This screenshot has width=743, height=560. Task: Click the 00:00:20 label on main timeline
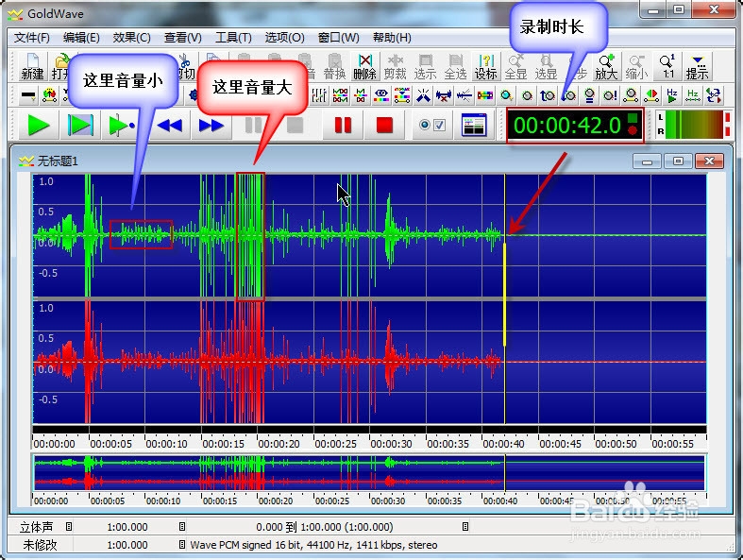(279, 444)
